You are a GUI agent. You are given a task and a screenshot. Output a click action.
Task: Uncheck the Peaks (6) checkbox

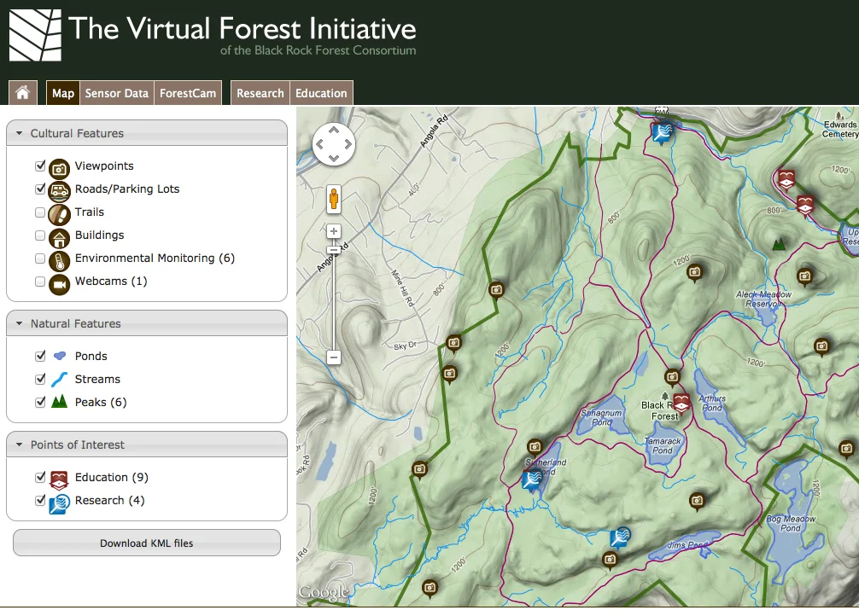point(40,402)
